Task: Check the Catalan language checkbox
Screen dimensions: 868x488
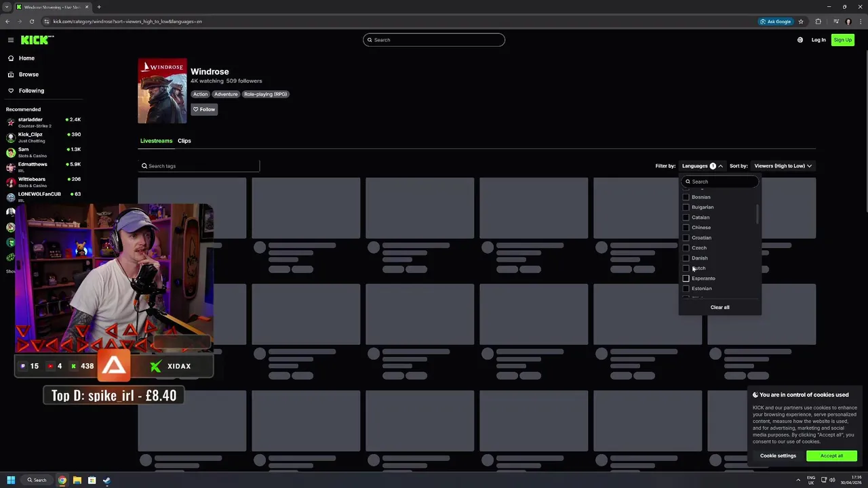Action: coord(686,218)
